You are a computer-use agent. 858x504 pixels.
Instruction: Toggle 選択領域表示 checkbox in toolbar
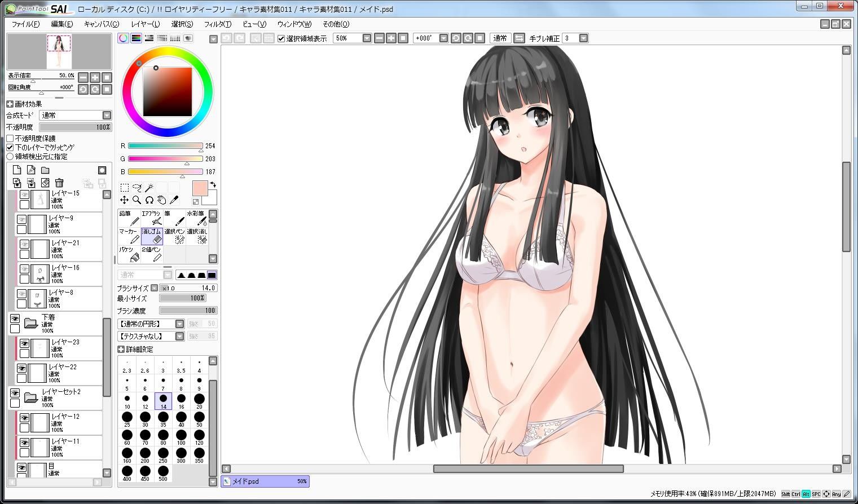click(x=281, y=38)
